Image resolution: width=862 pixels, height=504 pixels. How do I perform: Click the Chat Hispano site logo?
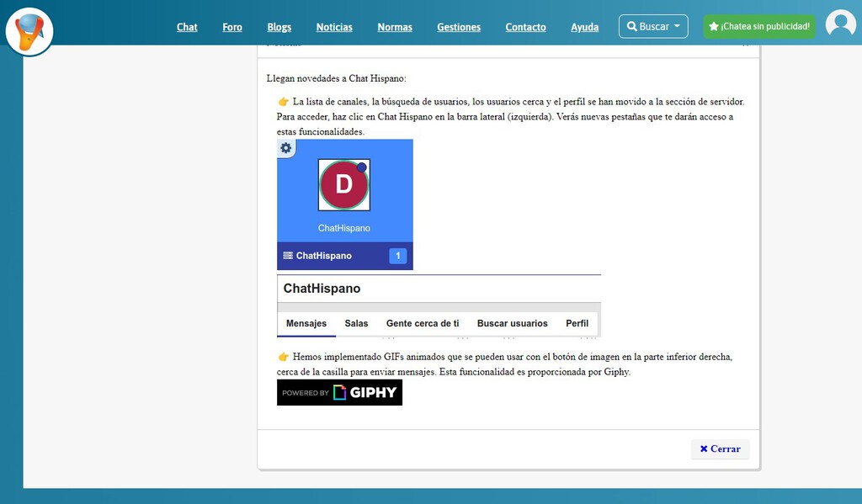(x=29, y=32)
